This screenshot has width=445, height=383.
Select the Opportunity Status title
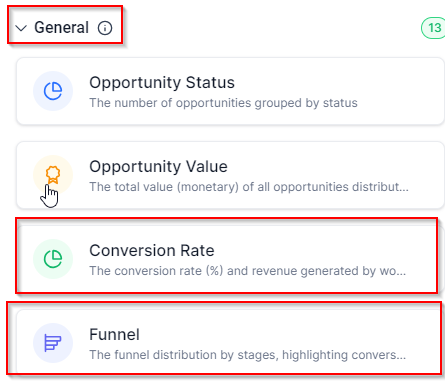pyautogui.click(x=162, y=82)
